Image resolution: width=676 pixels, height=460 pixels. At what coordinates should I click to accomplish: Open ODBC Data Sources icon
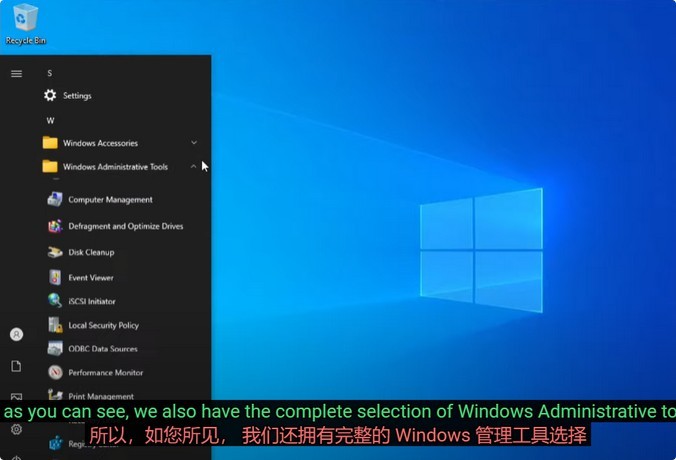point(55,348)
